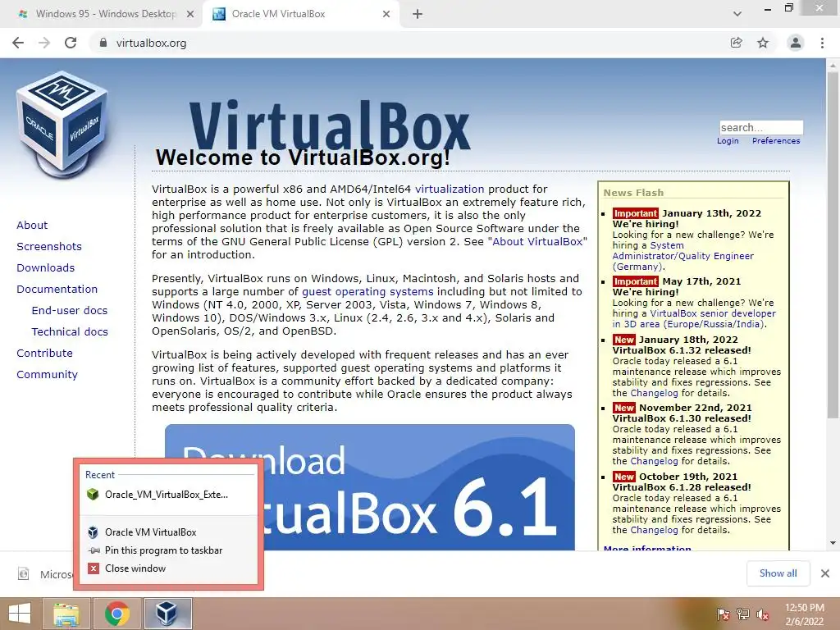The width and height of the screenshot is (840, 630).
Task: Open the tab search chevron
Action: [x=737, y=15]
